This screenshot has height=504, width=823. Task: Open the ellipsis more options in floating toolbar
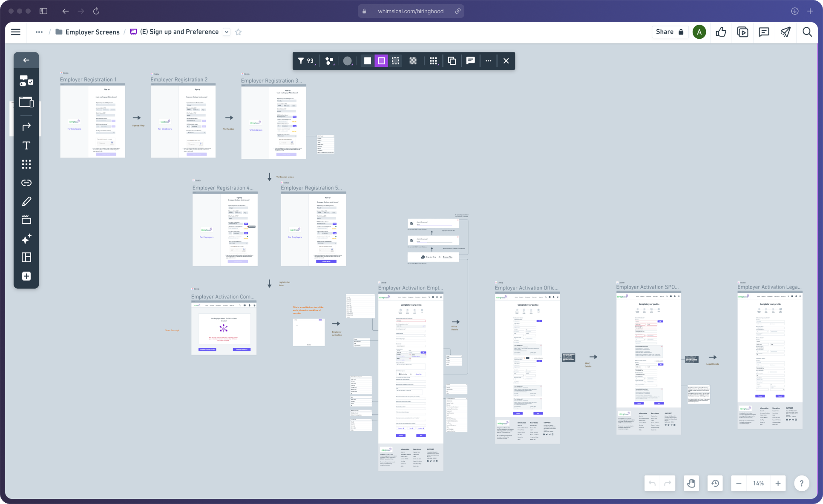coord(488,61)
